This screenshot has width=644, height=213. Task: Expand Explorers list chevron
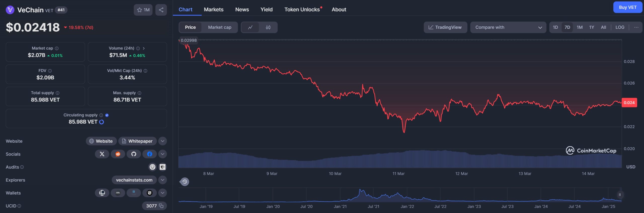click(x=163, y=180)
